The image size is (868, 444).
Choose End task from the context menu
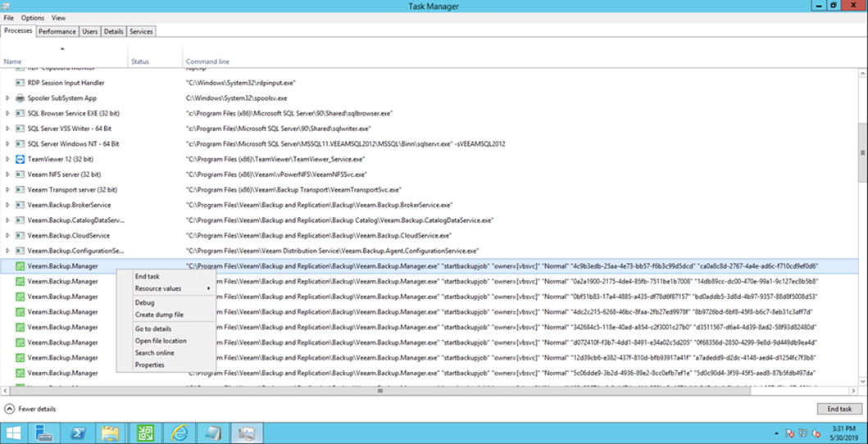click(166, 276)
